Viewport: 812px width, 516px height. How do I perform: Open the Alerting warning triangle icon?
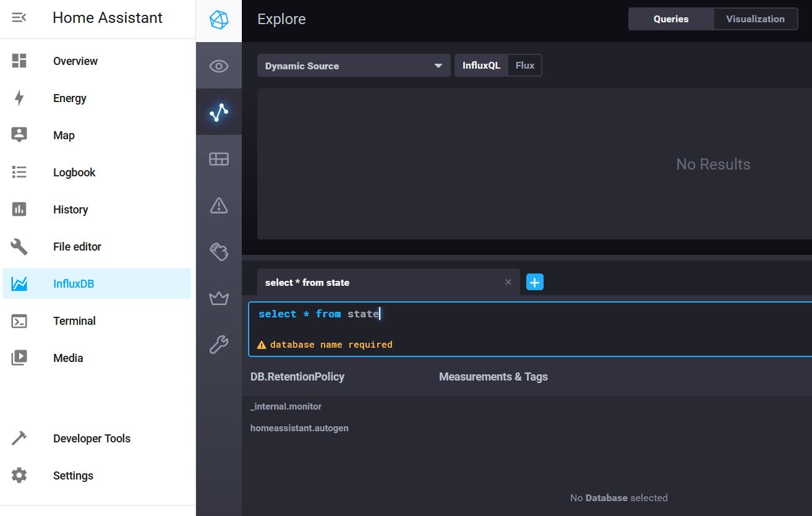[219, 205]
